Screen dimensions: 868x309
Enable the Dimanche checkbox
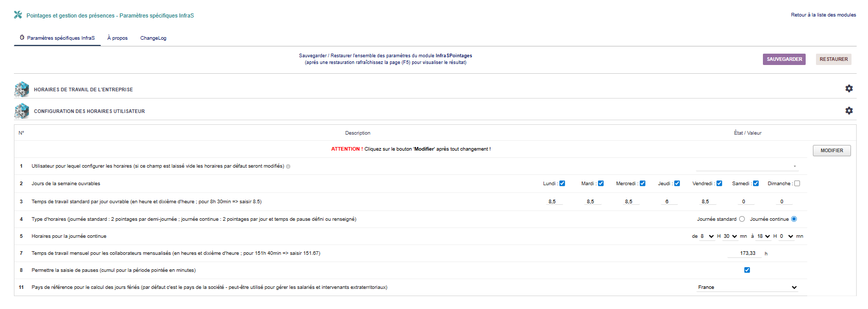(797, 183)
